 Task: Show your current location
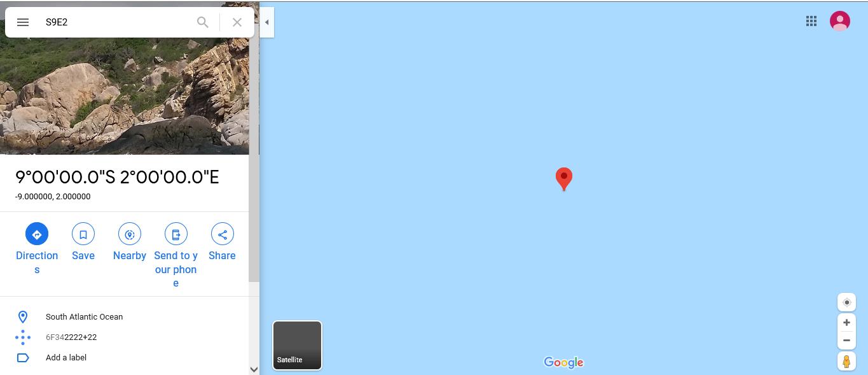pos(846,302)
